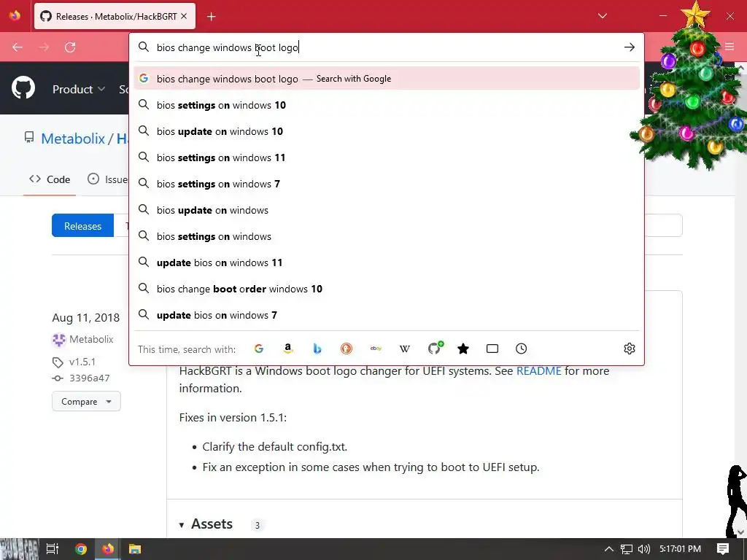Open the Compare dropdown

tap(86, 402)
